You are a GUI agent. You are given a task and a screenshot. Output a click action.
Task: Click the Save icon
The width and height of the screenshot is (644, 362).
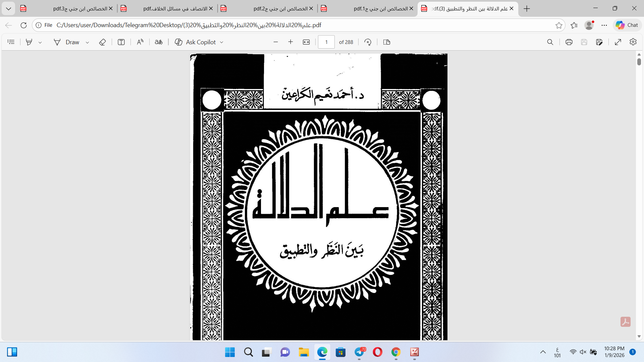pyautogui.click(x=584, y=42)
